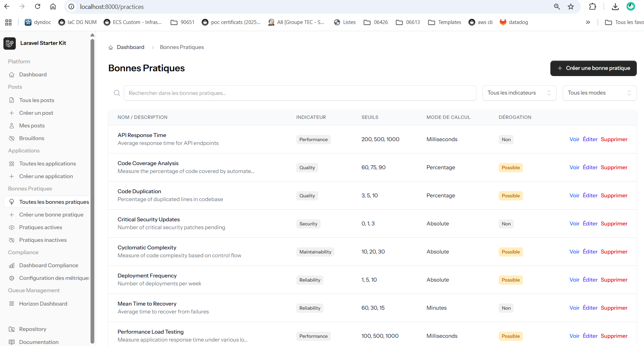
Task: Click the Documentation book icon
Action: pos(12,342)
